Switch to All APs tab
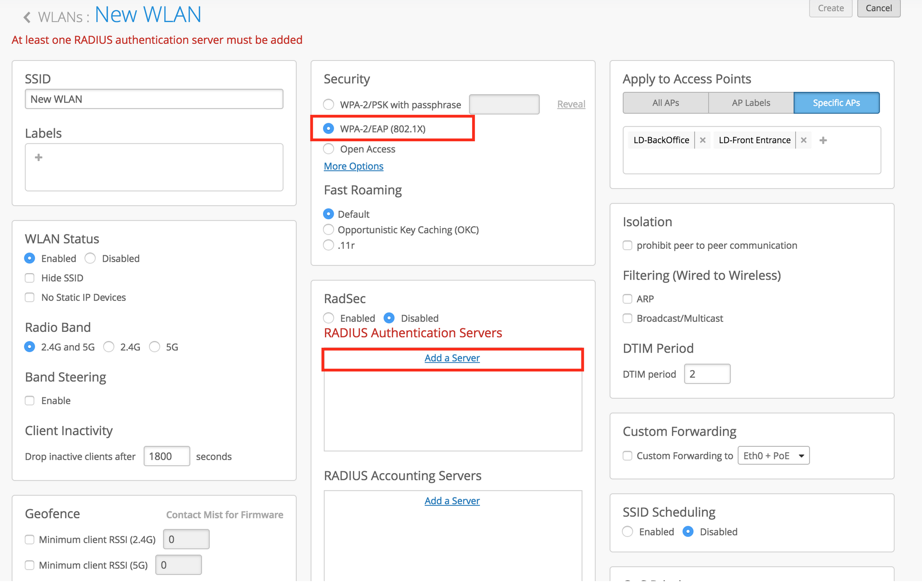The width and height of the screenshot is (922, 588). (665, 103)
